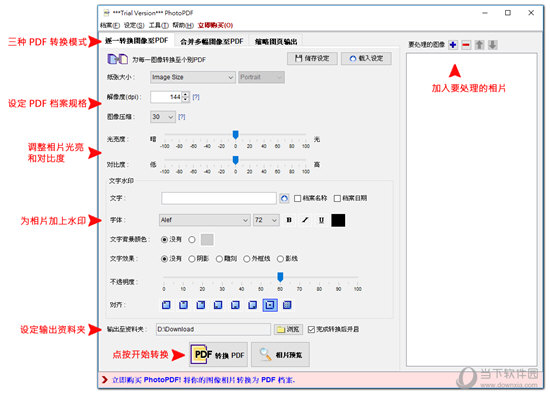
Task: Select 没有 for 文字效果
Action: (164, 259)
